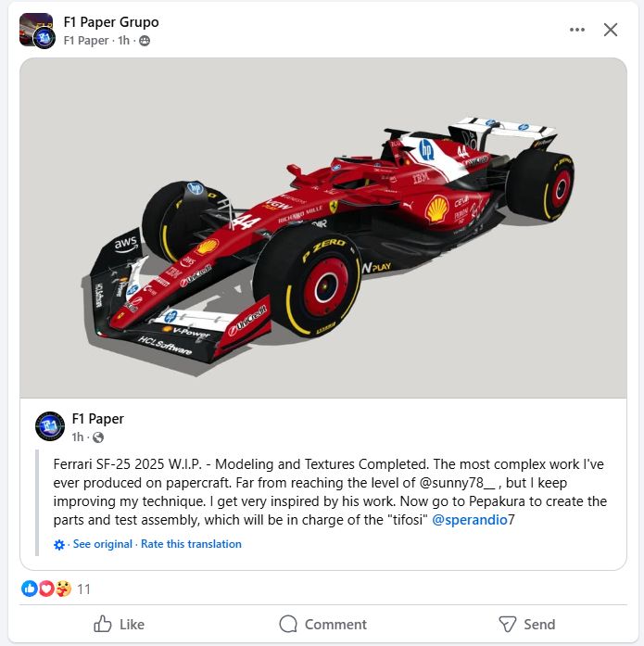Open the F1 Paper Grupo group name link
This screenshot has height=646, width=644.
111,22
